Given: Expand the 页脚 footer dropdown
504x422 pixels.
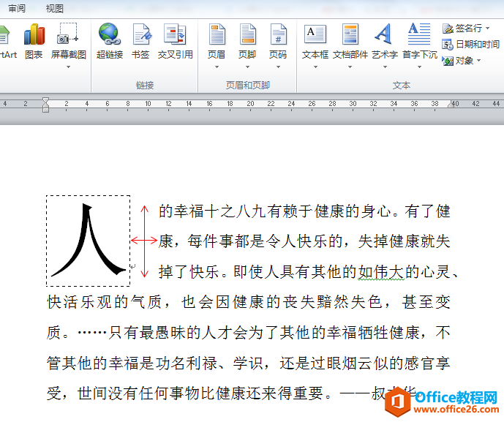Looking at the screenshot, I should tap(247, 67).
